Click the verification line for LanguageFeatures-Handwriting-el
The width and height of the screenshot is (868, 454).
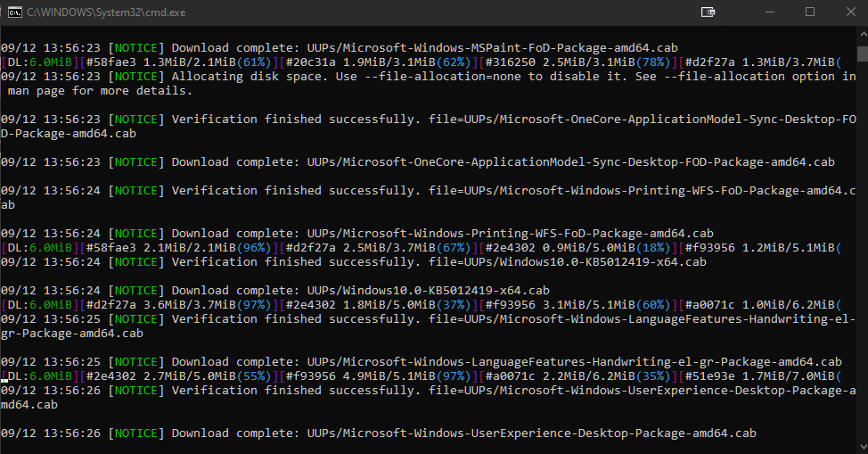(429, 319)
